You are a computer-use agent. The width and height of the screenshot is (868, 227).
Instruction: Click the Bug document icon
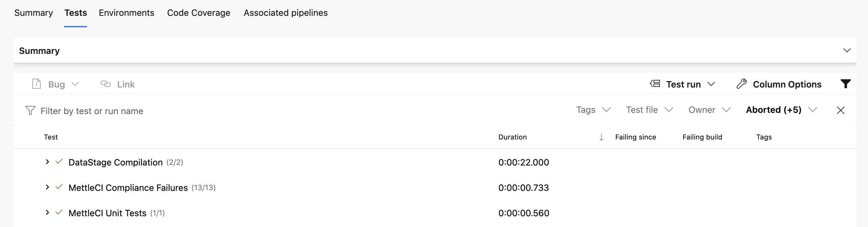click(37, 84)
